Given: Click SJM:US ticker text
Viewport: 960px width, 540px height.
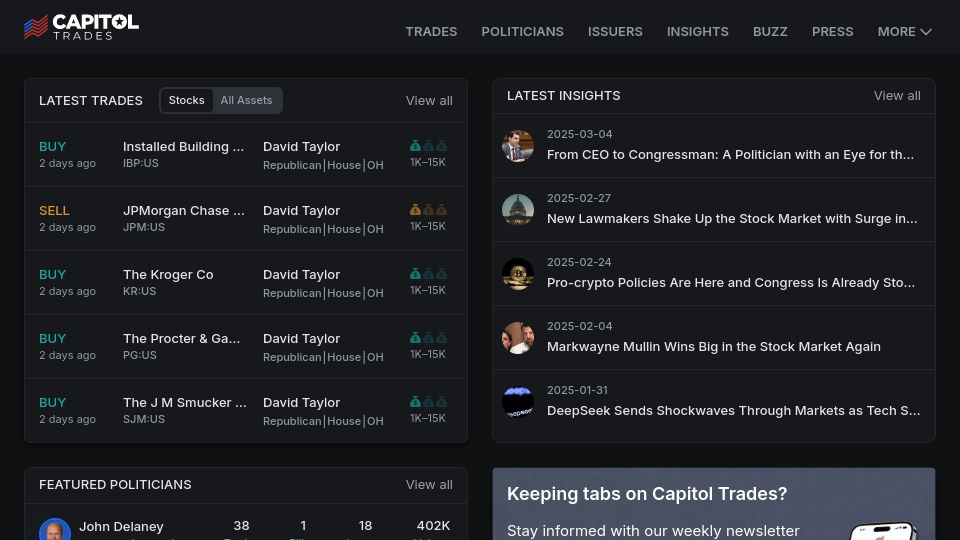Looking at the screenshot, I should [144, 419].
